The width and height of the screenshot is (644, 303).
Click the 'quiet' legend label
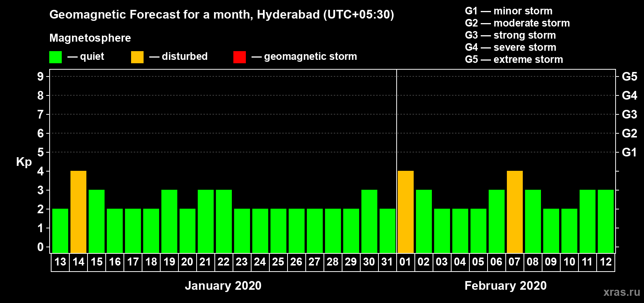point(92,56)
